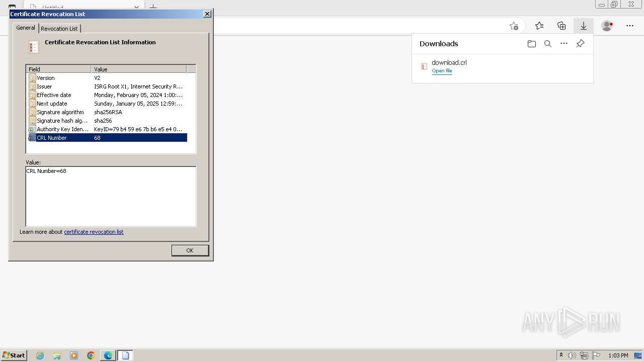
Task: Select the 'Authority Key Iden...' field name
Action: pos(62,129)
